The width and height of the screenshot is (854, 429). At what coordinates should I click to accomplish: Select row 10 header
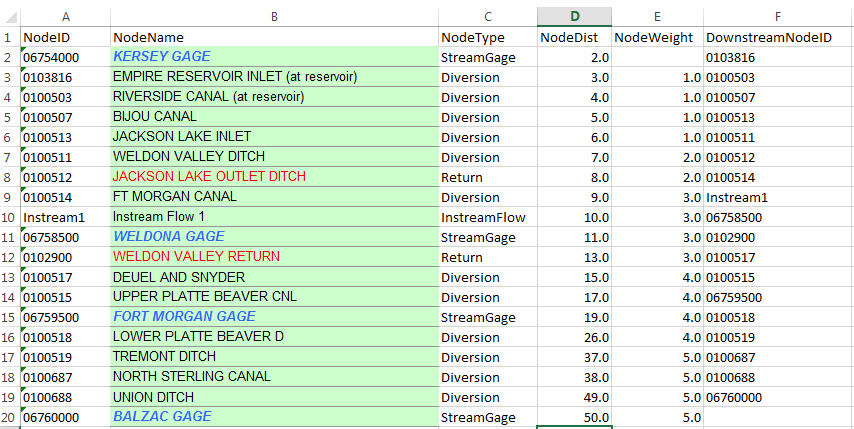click(9, 217)
